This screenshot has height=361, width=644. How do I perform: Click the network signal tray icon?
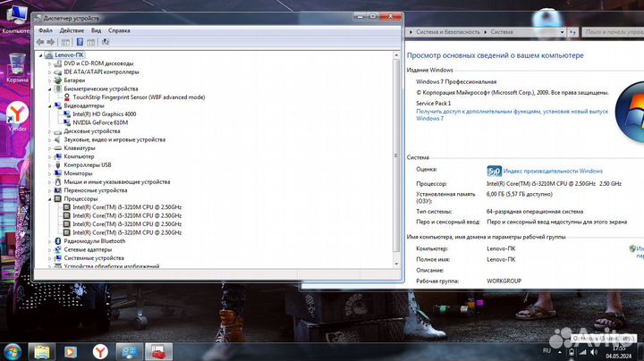(583, 352)
